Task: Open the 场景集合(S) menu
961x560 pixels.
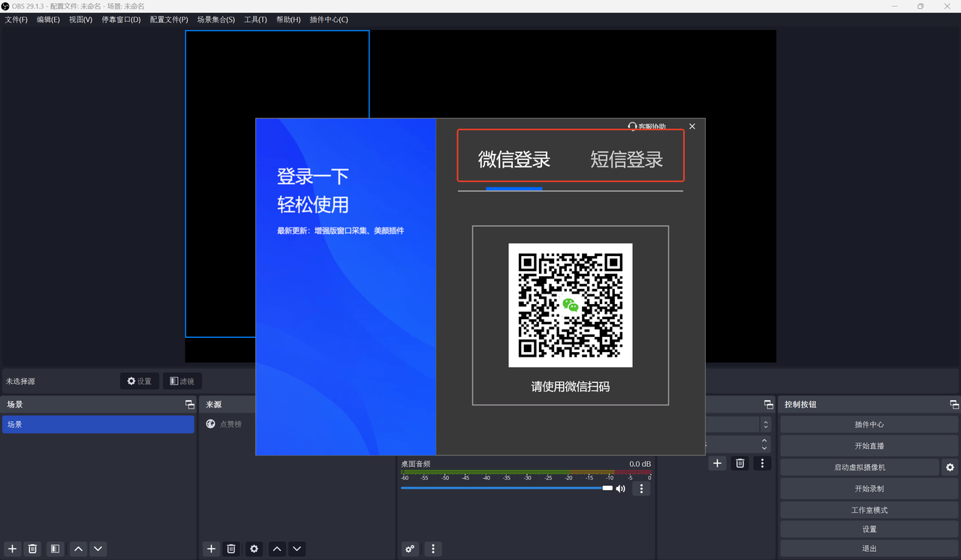Action: tap(215, 20)
